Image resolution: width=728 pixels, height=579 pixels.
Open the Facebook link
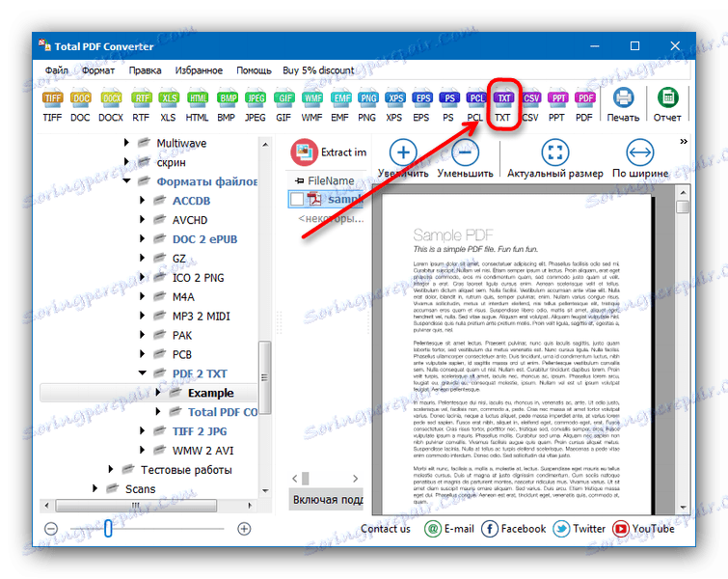click(x=514, y=529)
